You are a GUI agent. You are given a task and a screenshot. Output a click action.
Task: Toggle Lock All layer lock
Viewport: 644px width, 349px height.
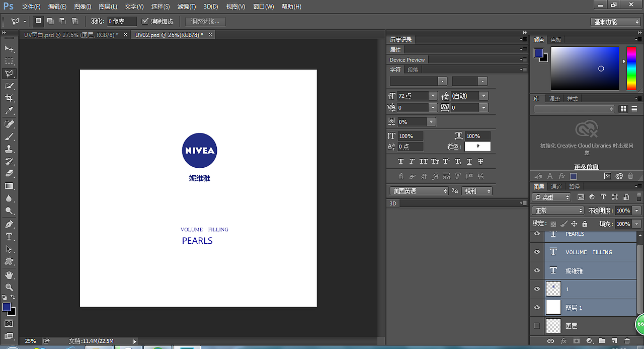pyautogui.click(x=585, y=224)
